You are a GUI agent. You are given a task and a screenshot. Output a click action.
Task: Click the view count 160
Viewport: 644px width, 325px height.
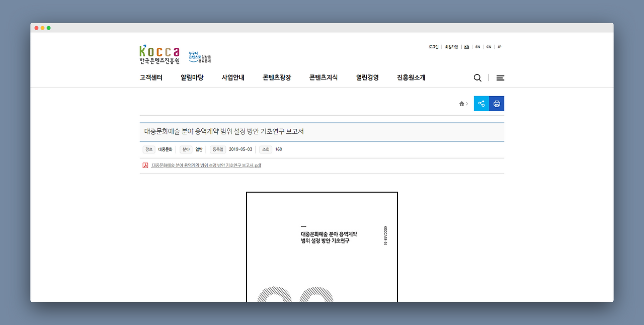279,149
